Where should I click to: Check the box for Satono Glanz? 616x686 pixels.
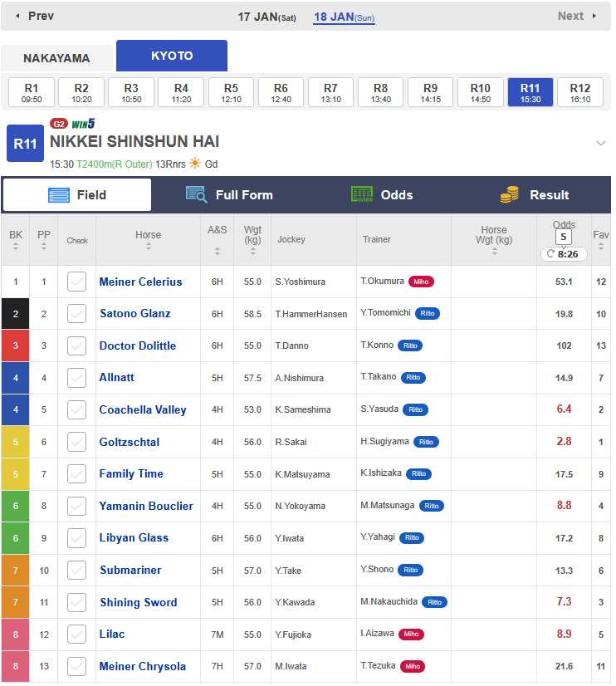[x=76, y=314]
